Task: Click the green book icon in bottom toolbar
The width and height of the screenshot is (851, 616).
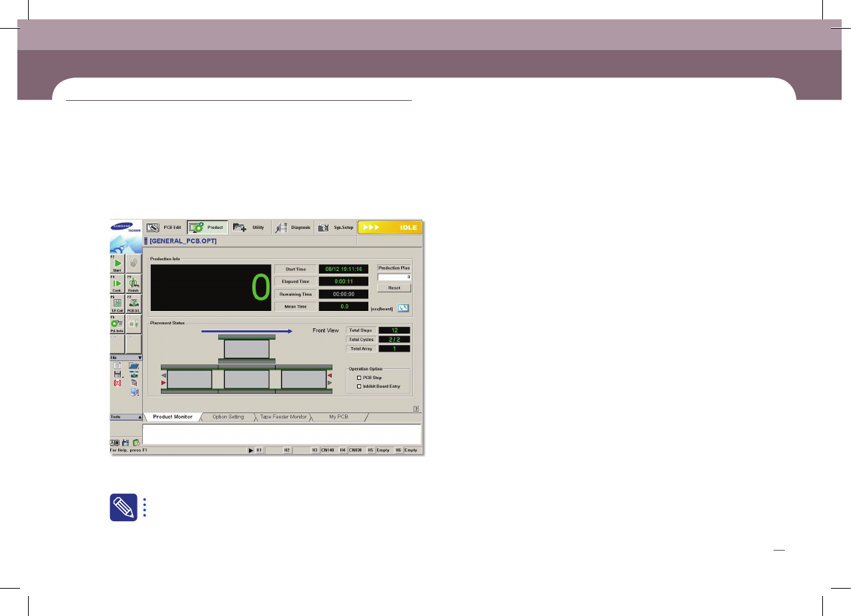Action: (135, 442)
